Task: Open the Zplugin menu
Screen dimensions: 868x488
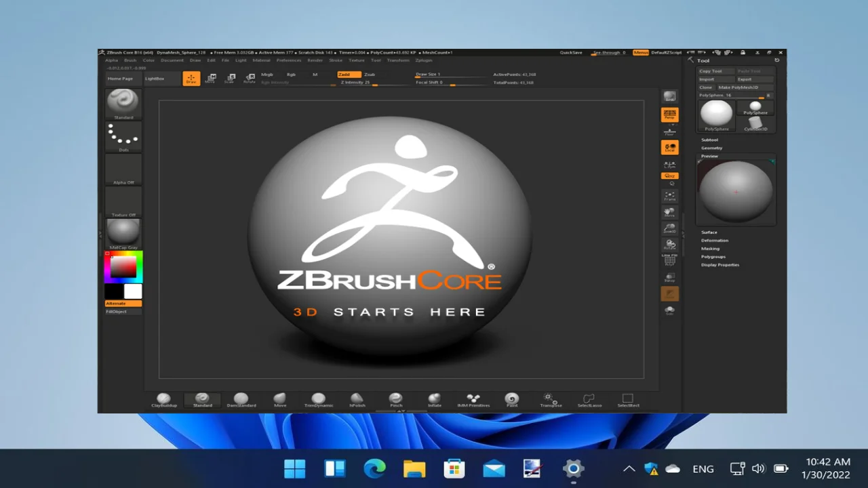Action: coord(424,60)
